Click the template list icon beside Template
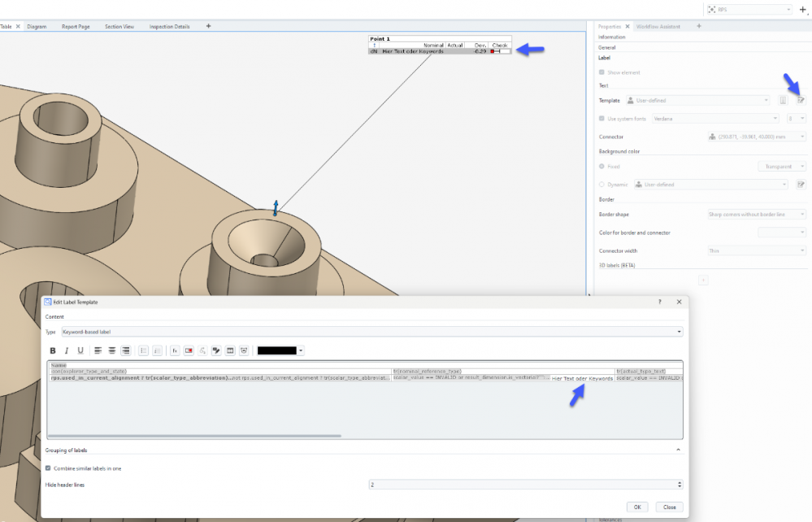Viewport: 812px width, 522px height. [783, 100]
